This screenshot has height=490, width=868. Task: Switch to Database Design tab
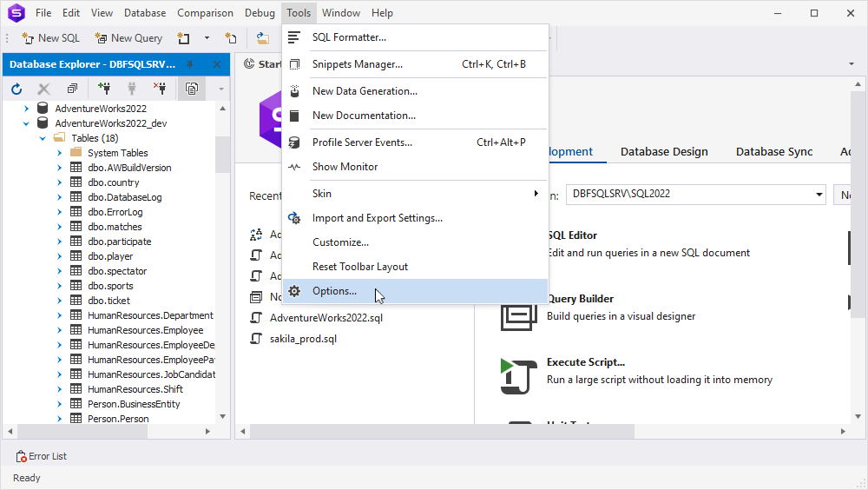click(664, 152)
